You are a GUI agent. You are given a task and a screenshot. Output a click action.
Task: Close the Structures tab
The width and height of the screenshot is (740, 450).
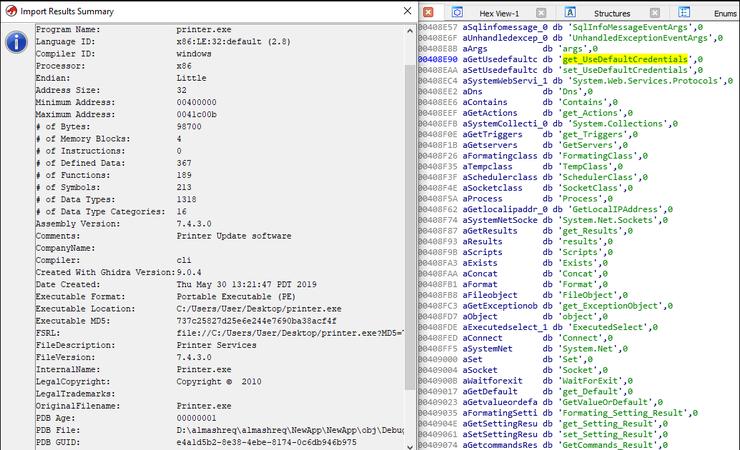click(655, 13)
